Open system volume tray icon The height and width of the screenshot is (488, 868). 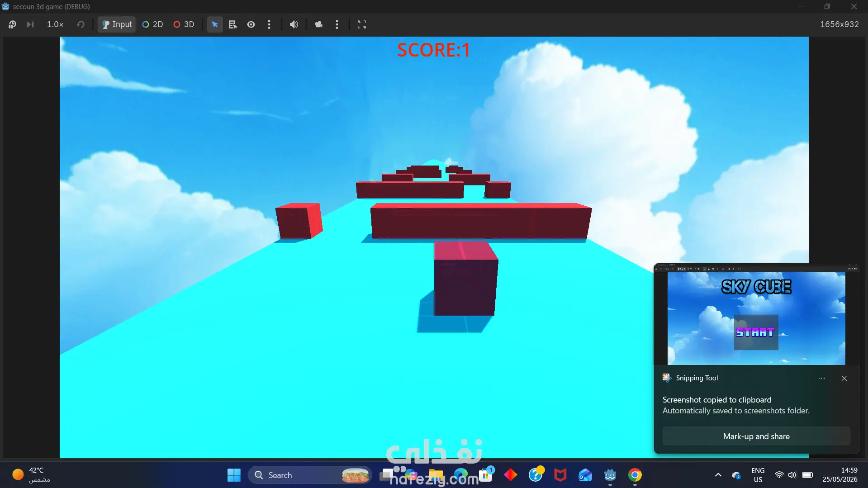click(x=792, y=475)
